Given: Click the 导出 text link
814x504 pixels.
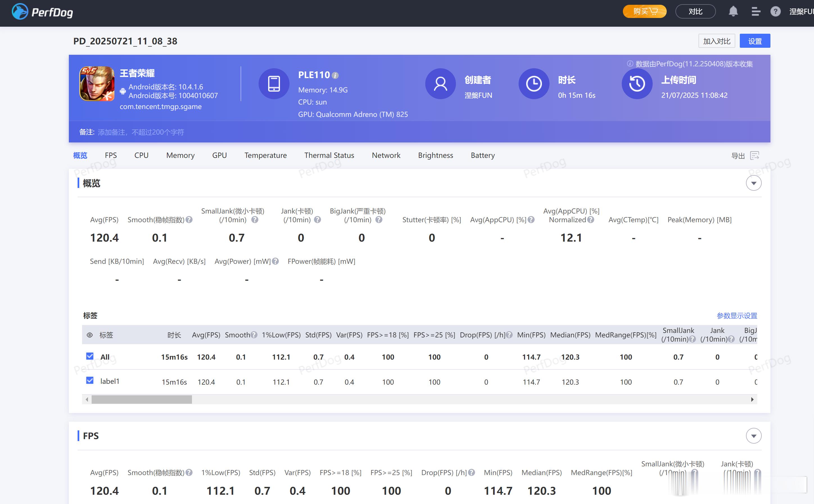Looking at the screenshot, I should click(x=738, y=156).
